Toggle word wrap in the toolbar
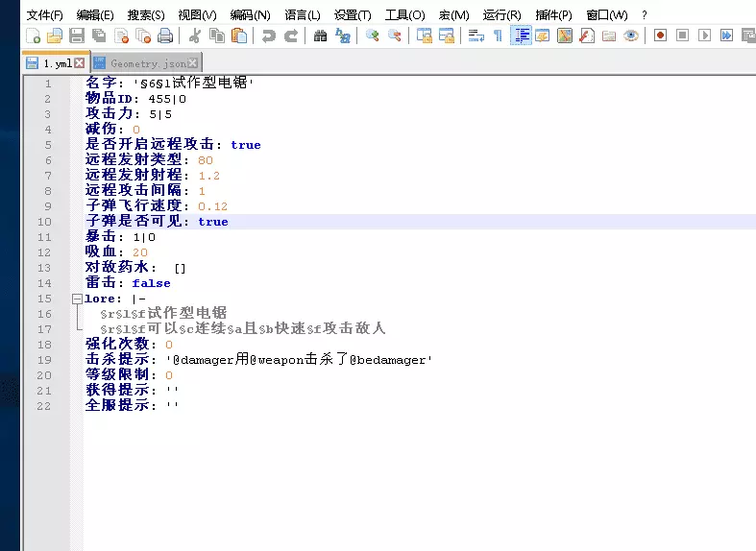756x551 pixels. 476,36
